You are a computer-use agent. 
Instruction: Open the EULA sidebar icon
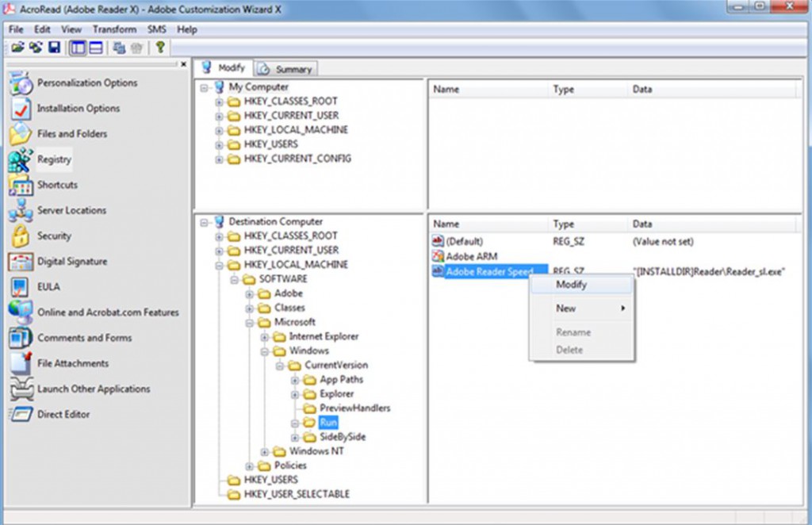coord(21,287)
